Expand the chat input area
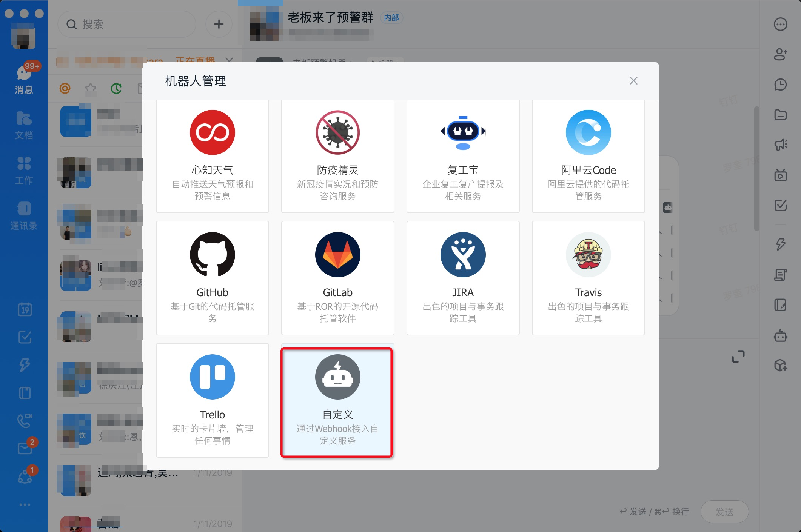The width and height of the screenshot is (801, 532). 738,357
